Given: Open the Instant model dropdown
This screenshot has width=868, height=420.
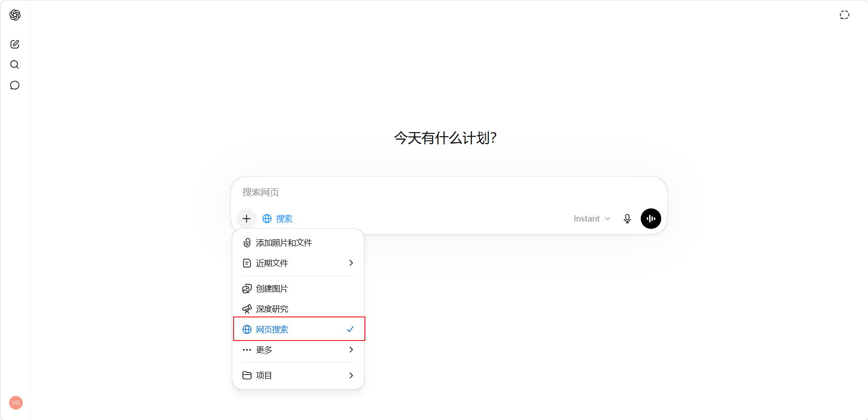Looking at the screenshot, I should pos(592,219).
